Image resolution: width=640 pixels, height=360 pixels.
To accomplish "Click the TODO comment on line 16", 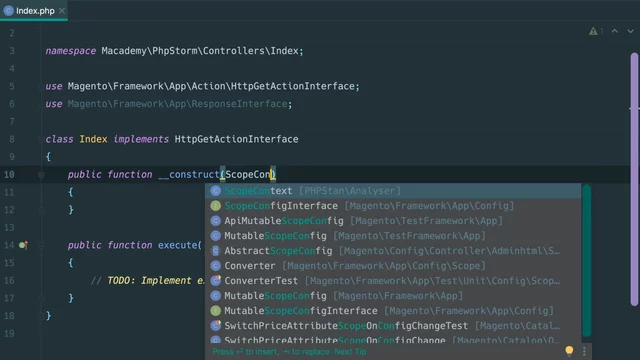I will click(x=147, y=280).
